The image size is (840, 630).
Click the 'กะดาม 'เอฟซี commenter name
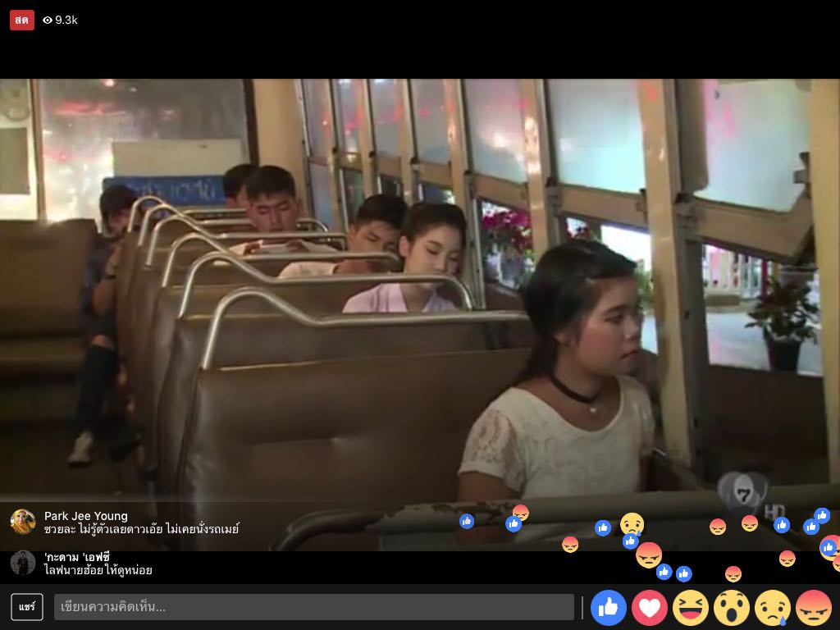[x=76, y=557]
